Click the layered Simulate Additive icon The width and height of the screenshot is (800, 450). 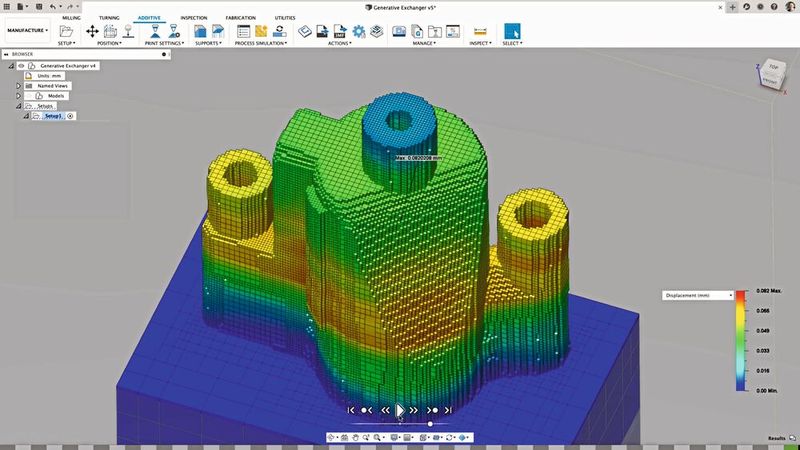click(377, 31)
